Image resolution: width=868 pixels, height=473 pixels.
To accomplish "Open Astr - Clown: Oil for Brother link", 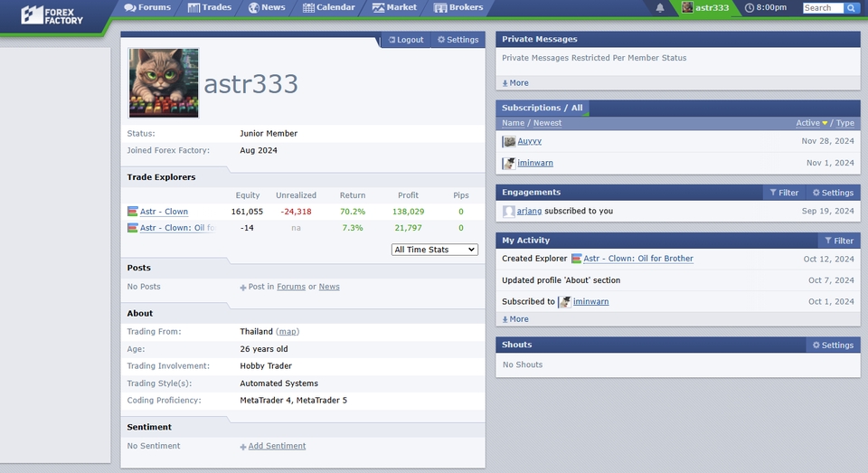I will tap(638, 259).
